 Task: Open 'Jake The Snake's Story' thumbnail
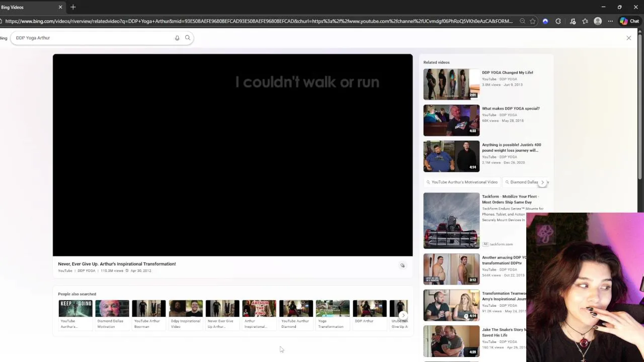point(451,341)
